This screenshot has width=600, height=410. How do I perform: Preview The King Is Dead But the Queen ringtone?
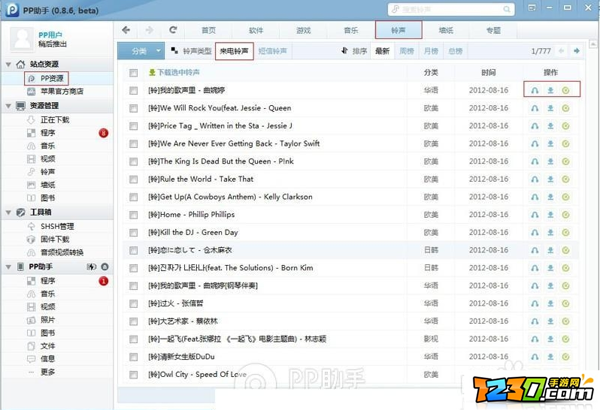coord(535,162)
